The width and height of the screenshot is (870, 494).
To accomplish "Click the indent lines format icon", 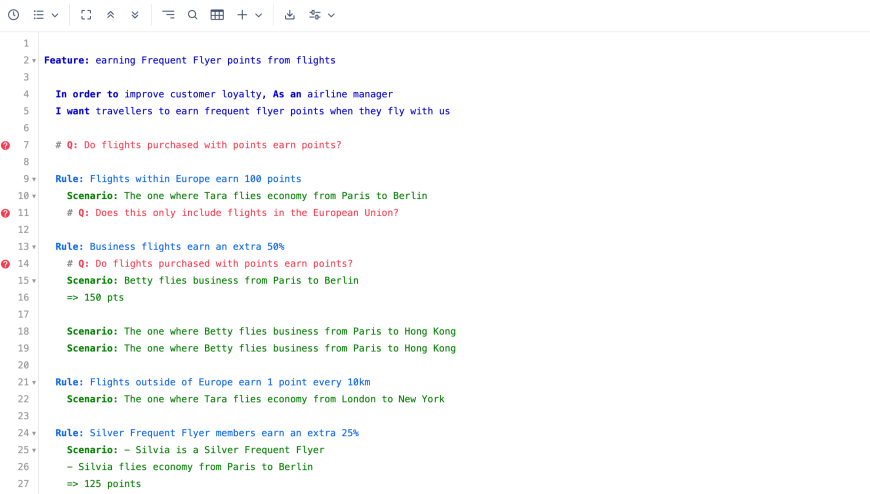I will (168, 15).
